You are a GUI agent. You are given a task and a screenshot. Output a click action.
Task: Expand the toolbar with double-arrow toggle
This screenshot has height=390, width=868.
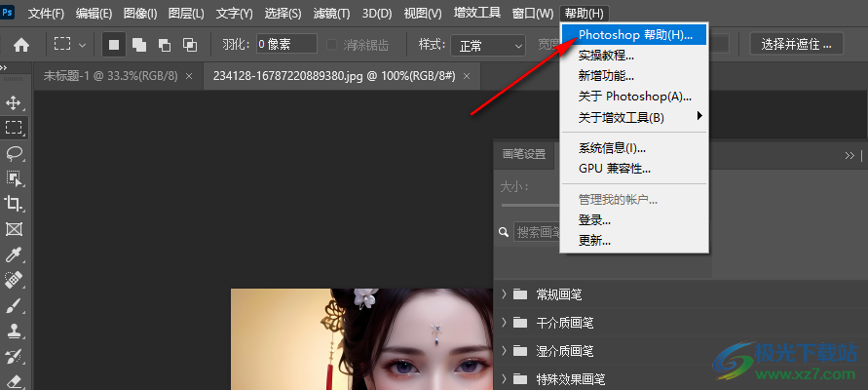(x=4, y=67)
